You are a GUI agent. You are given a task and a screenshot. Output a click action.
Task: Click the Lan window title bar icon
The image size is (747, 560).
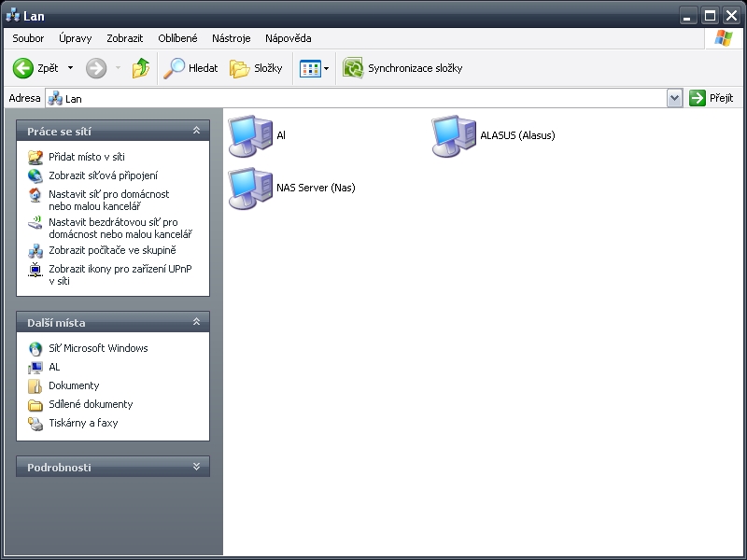[12, 15]
